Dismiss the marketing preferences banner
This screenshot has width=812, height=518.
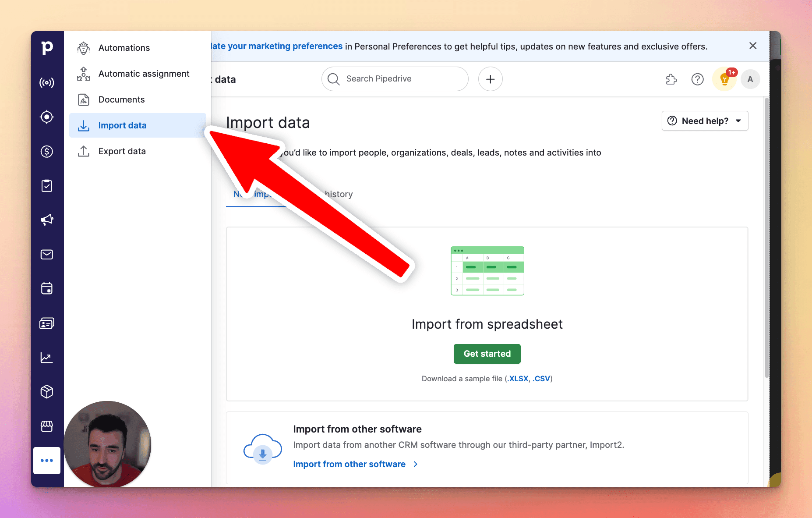753,46
